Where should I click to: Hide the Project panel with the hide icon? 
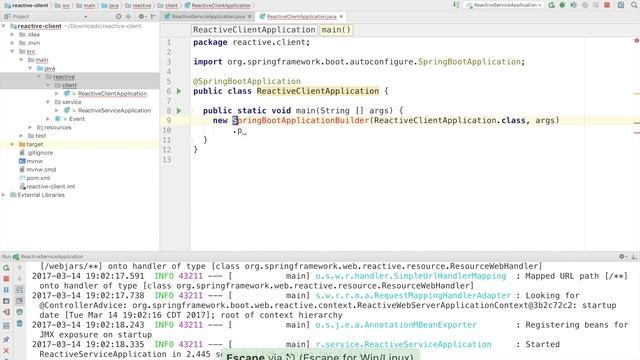[153, 16]
